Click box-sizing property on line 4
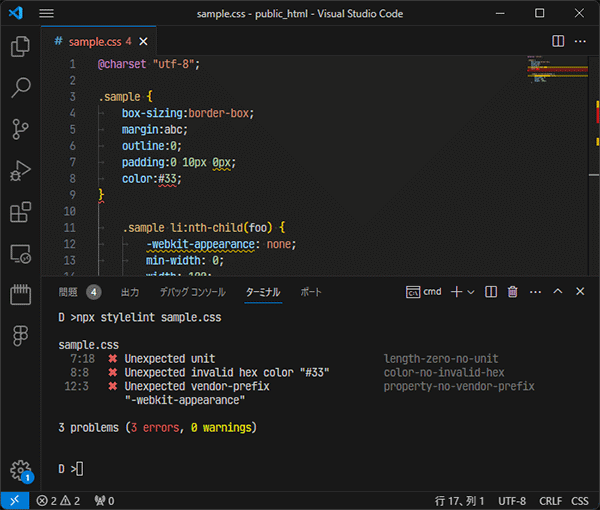 (x=152, y=113)
